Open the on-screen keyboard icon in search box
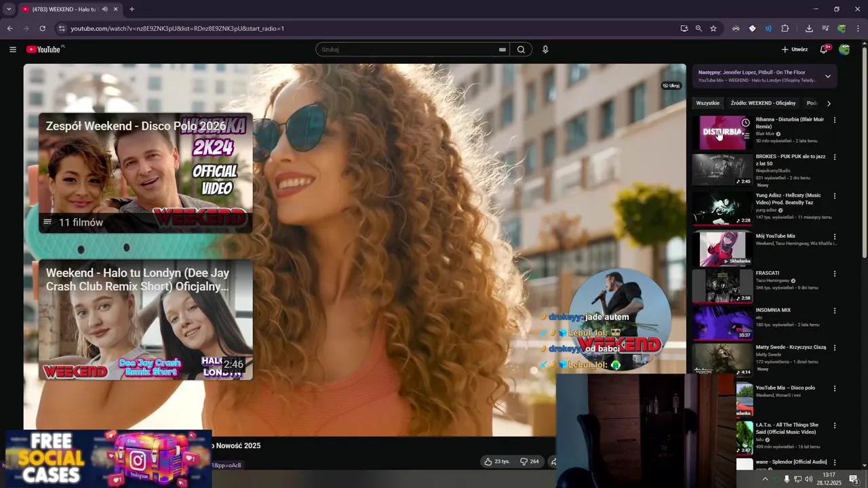 502,49
